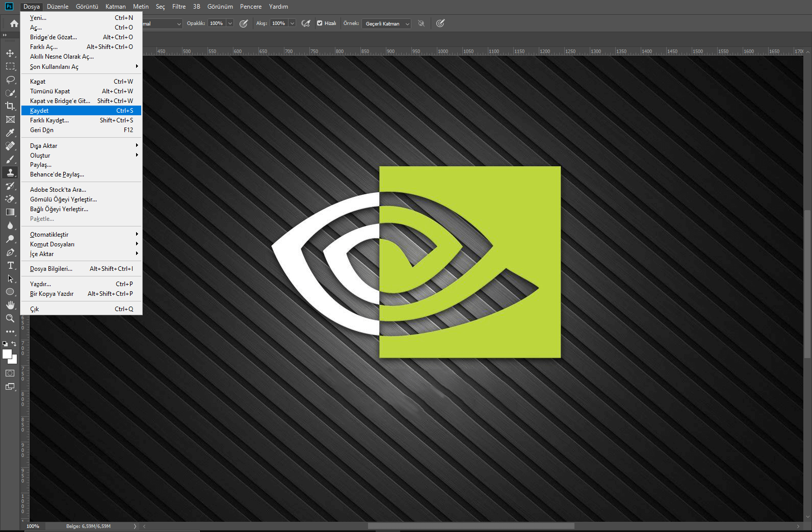Toggle pressure for opacity next to Opaklık

[x=244, y=23]
